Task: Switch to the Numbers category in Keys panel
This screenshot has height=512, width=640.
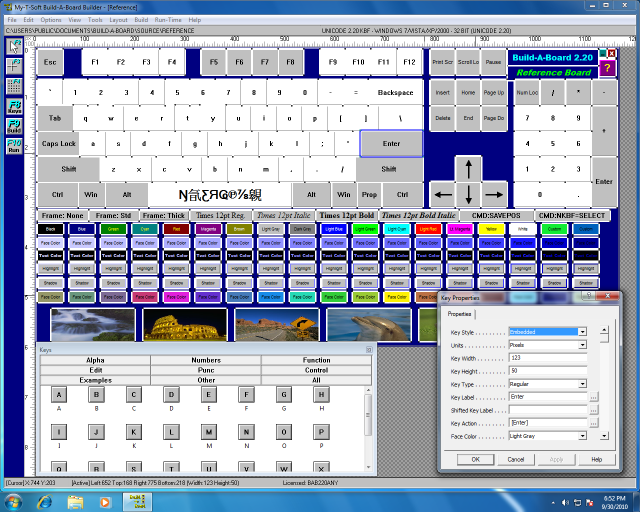Action: [206, 360]
